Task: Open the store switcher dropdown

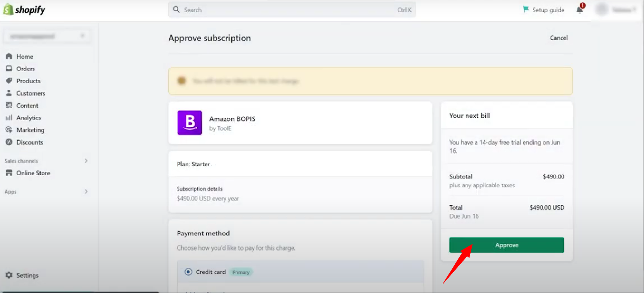Action: click(47, 36)
